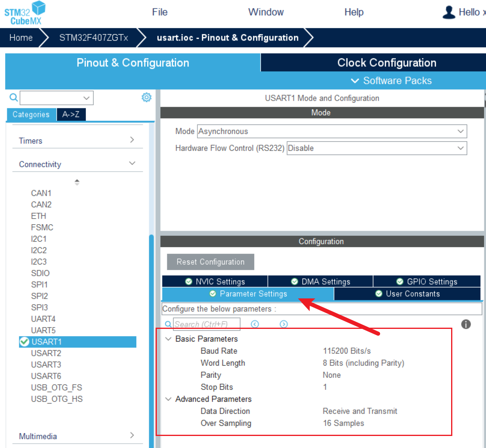
Task: Select FSMC peripheral
Action: tap(42, 227)
